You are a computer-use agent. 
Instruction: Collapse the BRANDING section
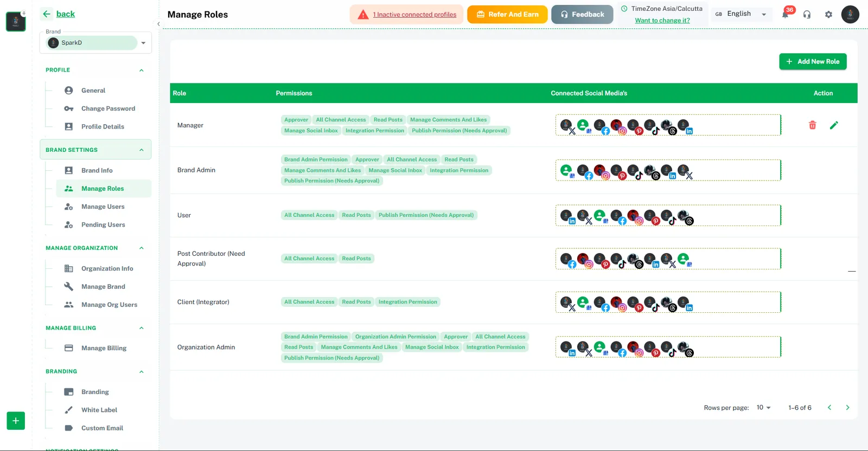tap(142, 372)
